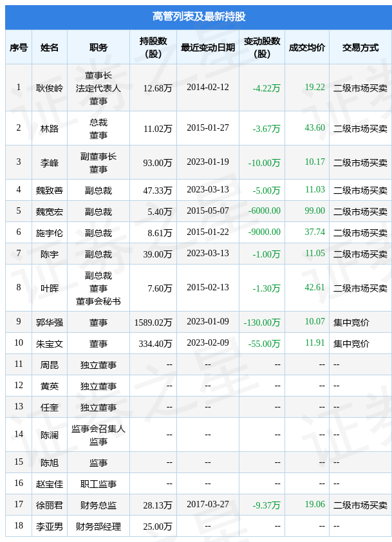Click the 持股数(股) column header
Screen dimensions: 392x542
153,48
